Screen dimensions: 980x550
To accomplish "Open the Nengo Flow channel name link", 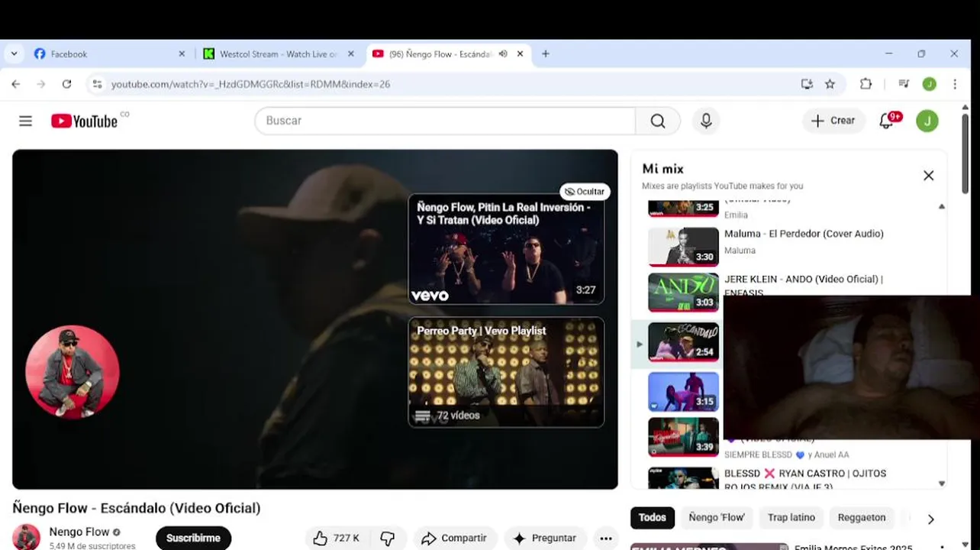I will [79, 532].
